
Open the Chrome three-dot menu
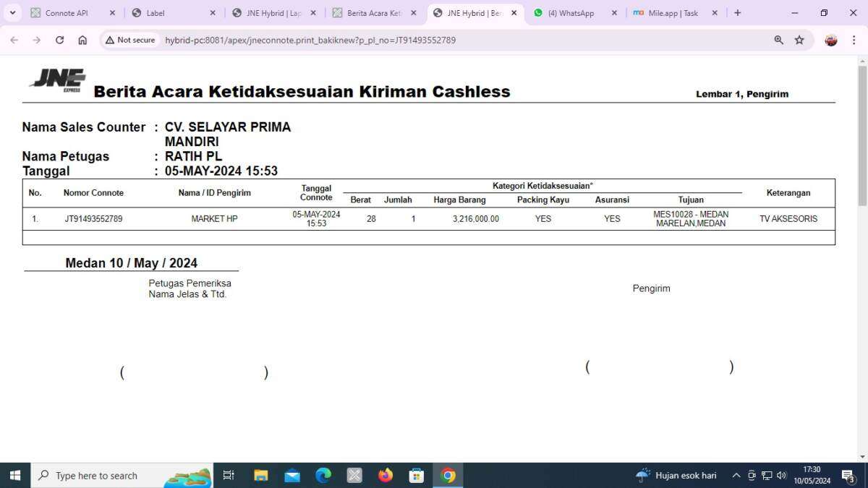[854, 40]
